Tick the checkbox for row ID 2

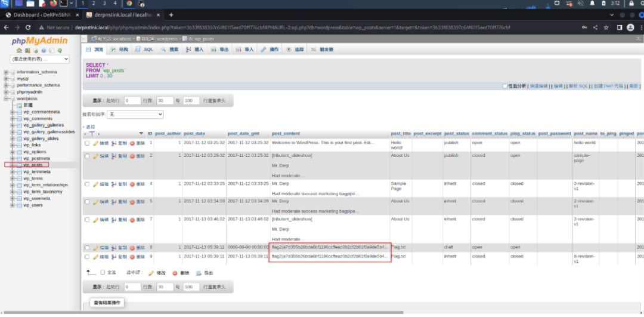click(x=87, y=156)
